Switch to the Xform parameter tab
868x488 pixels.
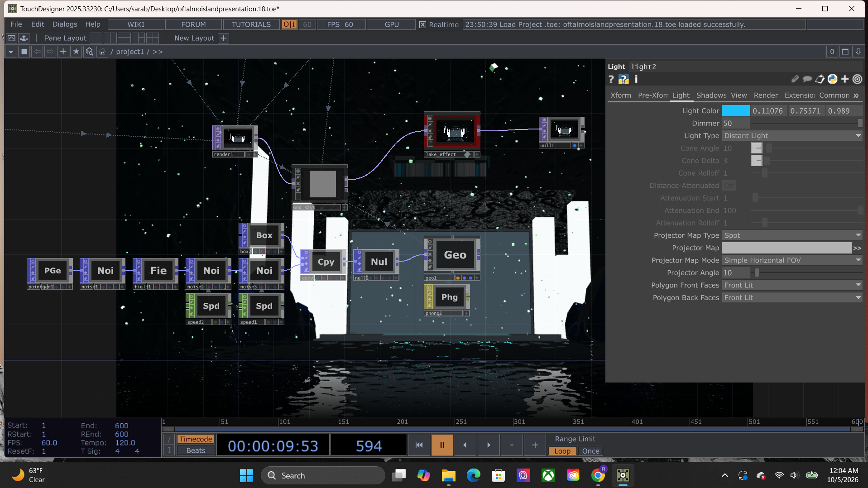[621, 95]
